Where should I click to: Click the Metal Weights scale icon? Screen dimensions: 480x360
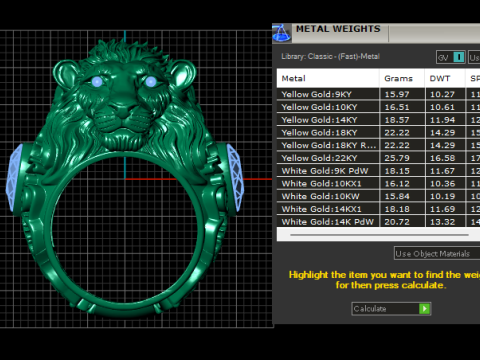coord(282,33)
